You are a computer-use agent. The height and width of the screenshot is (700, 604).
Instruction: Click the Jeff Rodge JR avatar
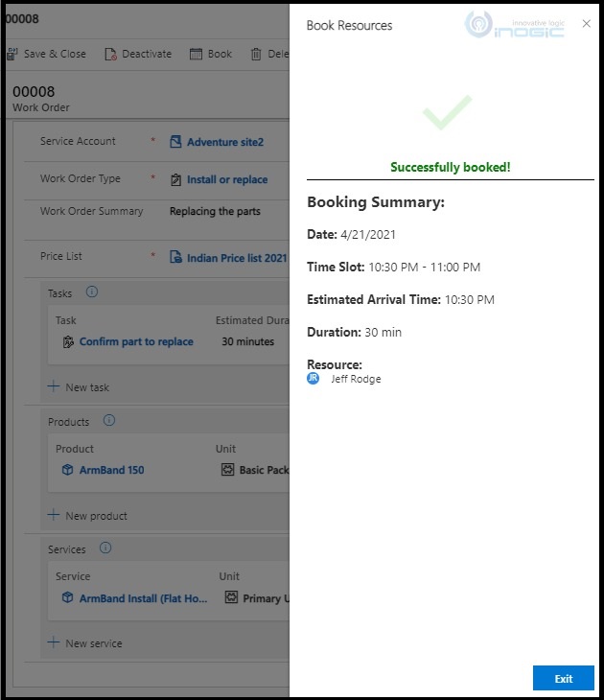pyautogui.click(x=313, y=379)
